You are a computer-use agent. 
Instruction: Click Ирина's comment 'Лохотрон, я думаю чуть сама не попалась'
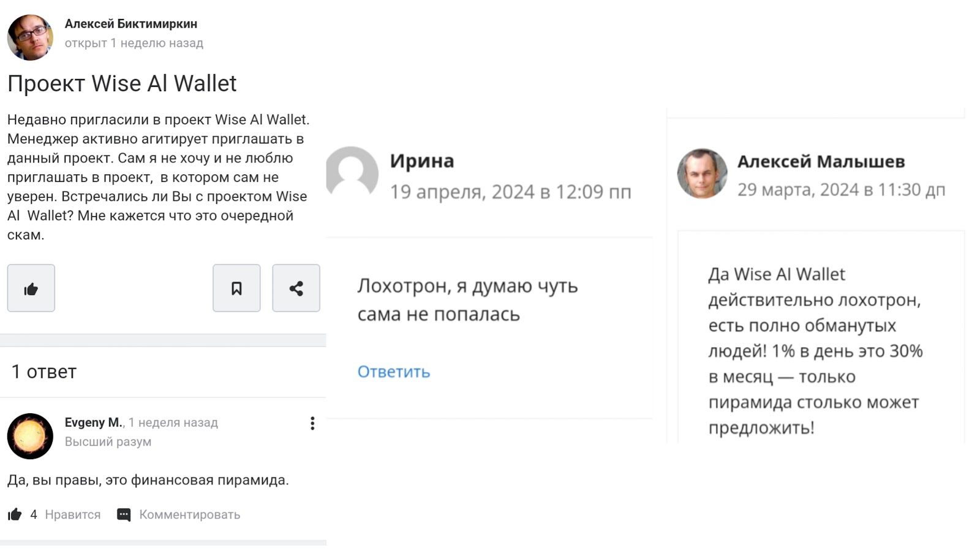[x=468, y=300]
